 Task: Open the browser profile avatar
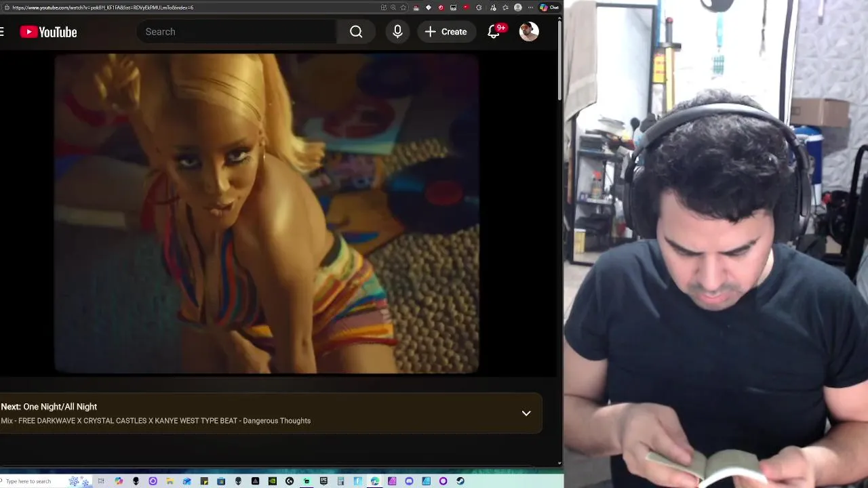(518, 7)
